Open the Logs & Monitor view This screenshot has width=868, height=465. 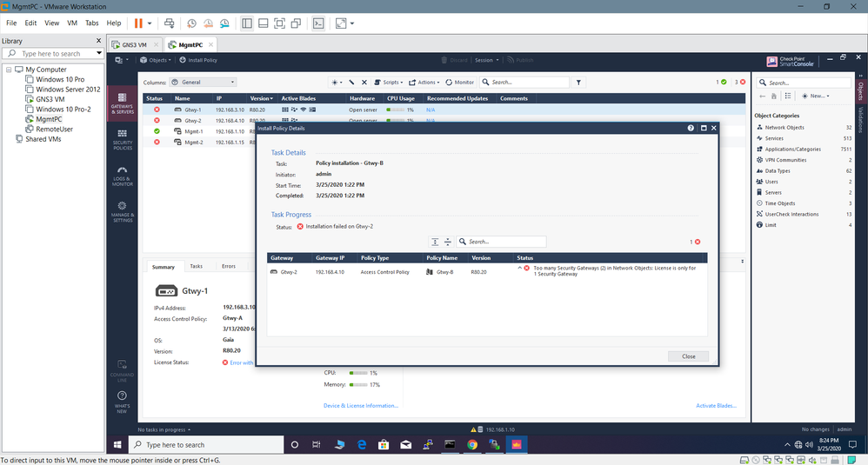pos(122,176)
